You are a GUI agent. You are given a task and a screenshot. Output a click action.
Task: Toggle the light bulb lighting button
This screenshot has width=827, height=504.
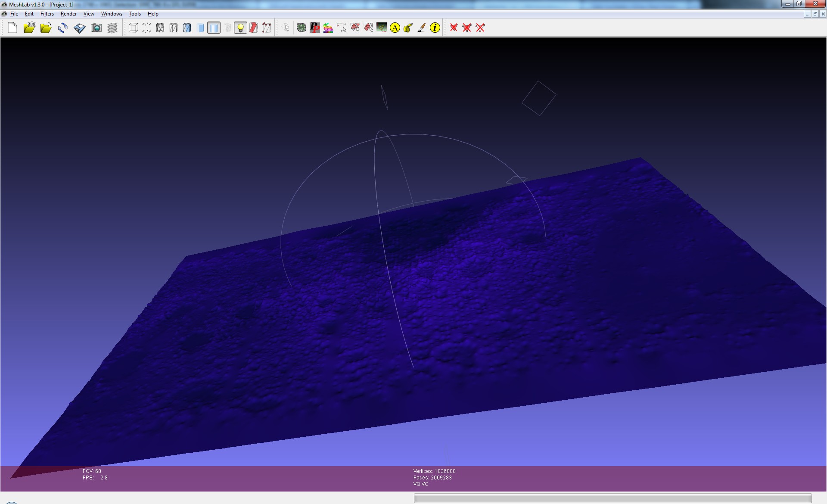click(240, 28)
